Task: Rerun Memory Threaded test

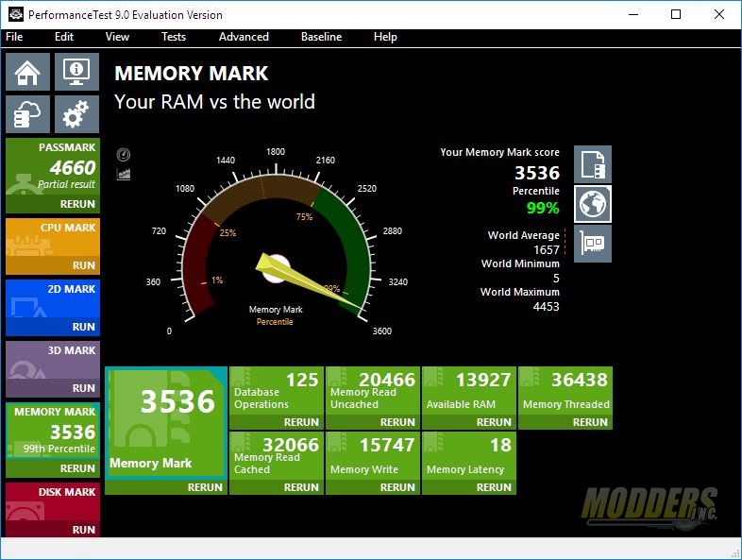Action: coord(590,422)
